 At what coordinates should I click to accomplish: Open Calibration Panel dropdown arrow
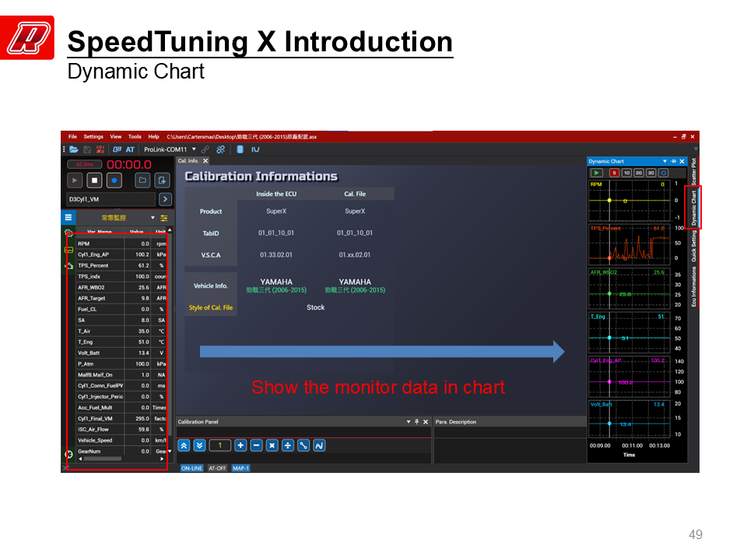(409, 422)
